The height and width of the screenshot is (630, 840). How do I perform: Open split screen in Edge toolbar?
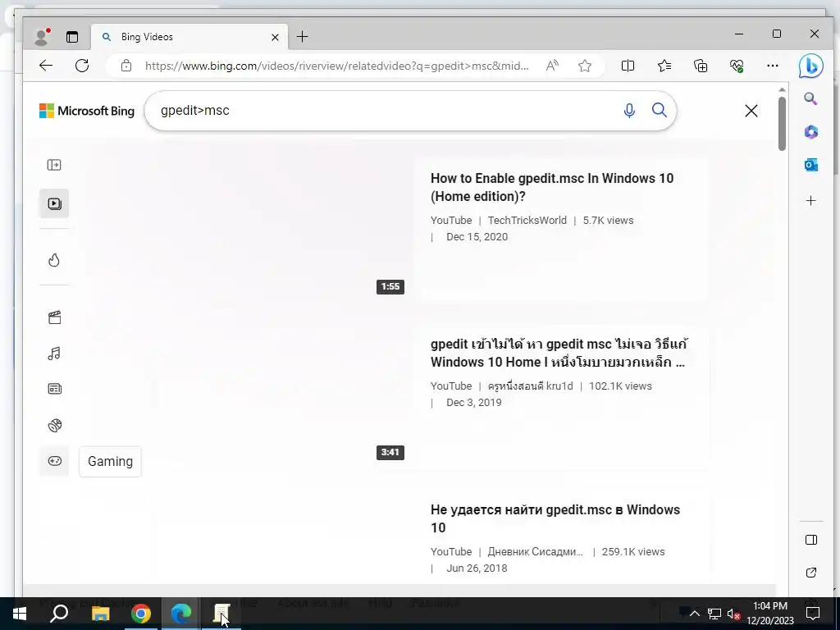[x=628, y=66]
